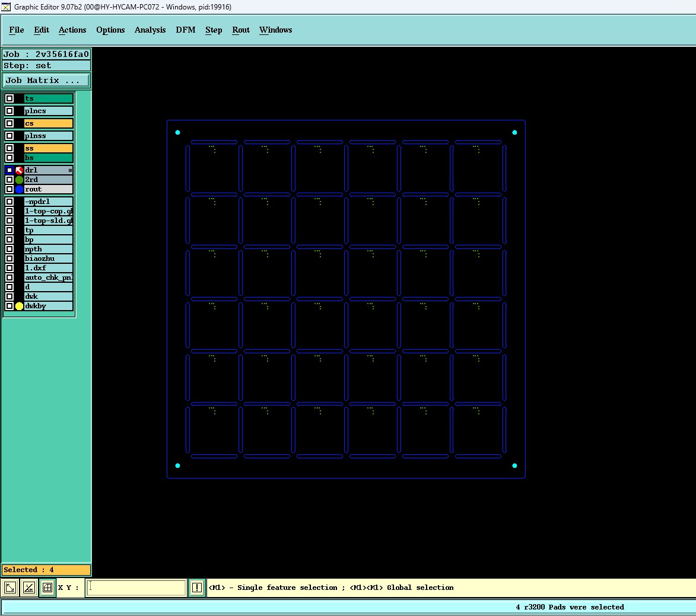The height and width of the screenshot is (616, 696).
Task: Toggle the dwk layer checkbox
Action: pyautogui.click(x=9, y=296)
